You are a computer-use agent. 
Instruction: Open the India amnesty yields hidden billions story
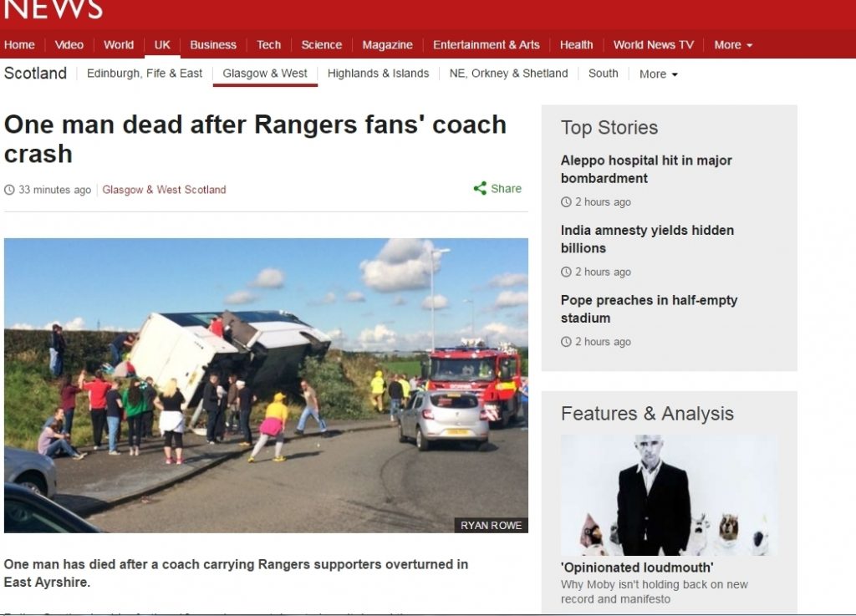(x=648, y=239)
